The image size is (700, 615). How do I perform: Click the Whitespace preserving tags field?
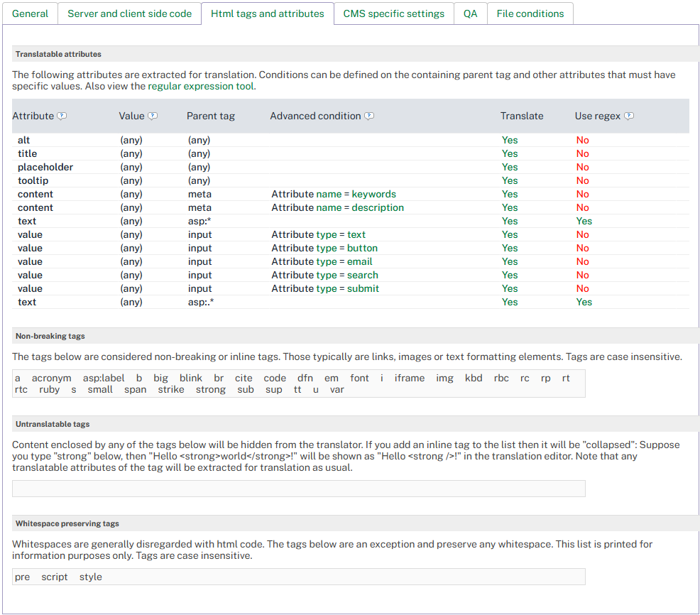[x=298, y=577]
